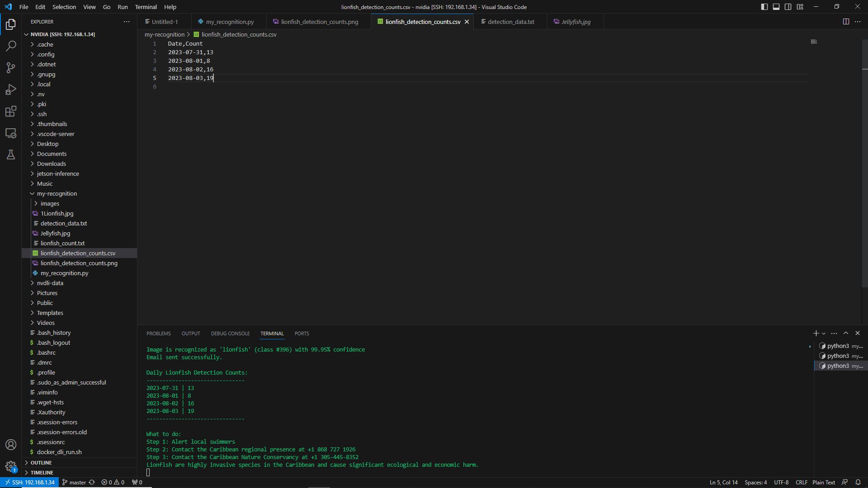The width and height of the screenshot is (868, 488).
Task: Open the new terminal profile dropdown arrow
Action: [x=824, y=333]
